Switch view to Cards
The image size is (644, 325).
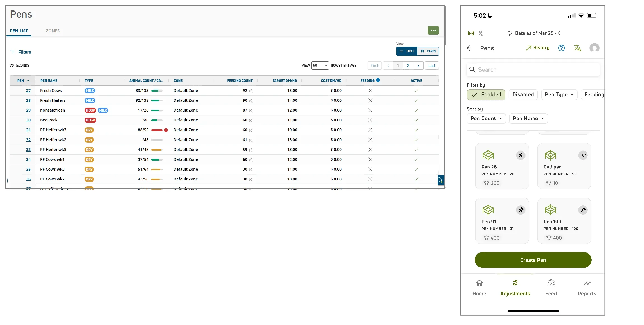tap(428, 51)
